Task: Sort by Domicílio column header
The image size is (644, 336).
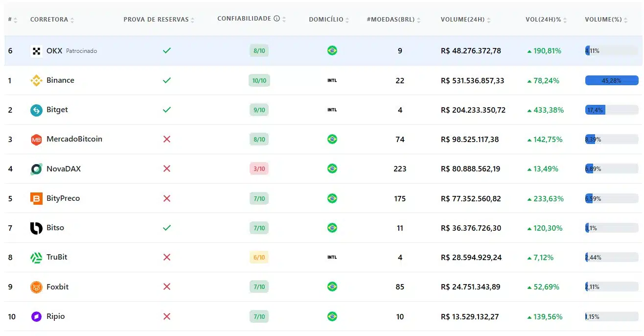Action: click(x=329, y=20)
